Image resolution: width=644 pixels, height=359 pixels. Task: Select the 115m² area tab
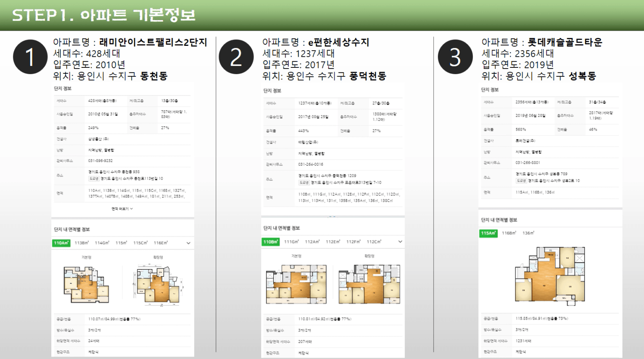[x=121, y=243]
